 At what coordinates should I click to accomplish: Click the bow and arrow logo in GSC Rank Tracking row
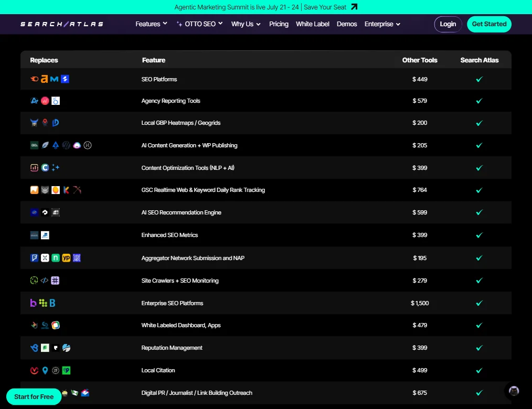pyautogui.click(x=77, y=190)
